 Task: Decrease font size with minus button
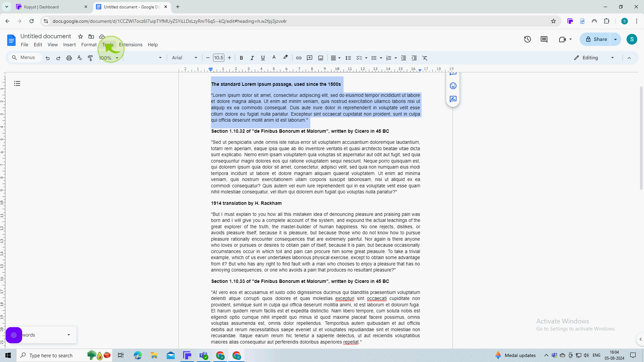[x=208, y=58]
